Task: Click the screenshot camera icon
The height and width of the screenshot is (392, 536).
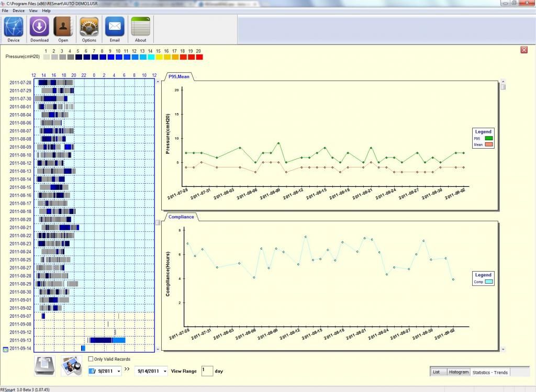Action: click(x=71, y=366)
